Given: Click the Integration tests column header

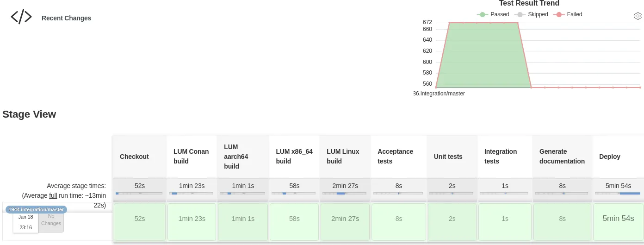Looking at the screenshot, I should pyautogui.click(x=505, y=157).
